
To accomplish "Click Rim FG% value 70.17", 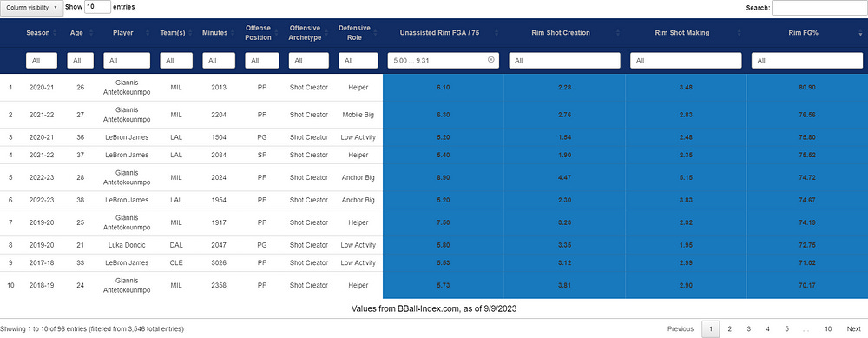I will click(x=807, y=285).
